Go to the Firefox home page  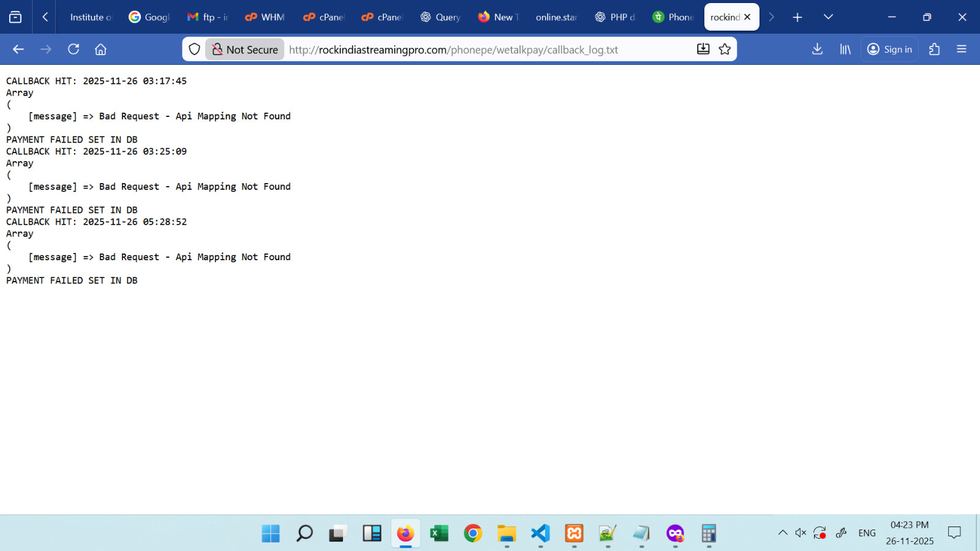click(100, 49)
